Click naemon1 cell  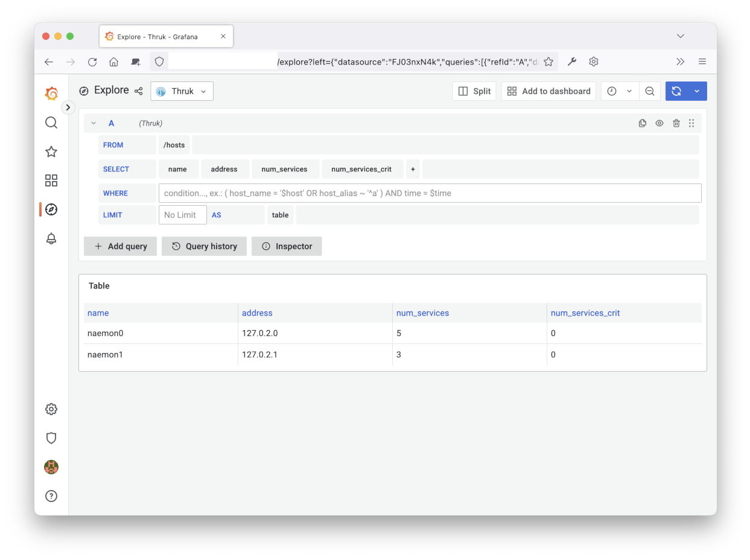pos(160,355)
